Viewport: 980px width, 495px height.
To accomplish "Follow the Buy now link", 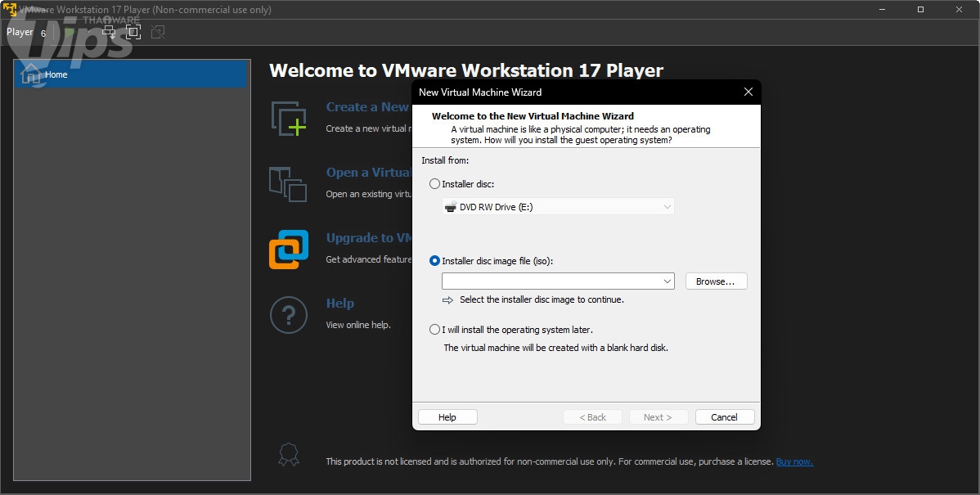I will point(794,461).
